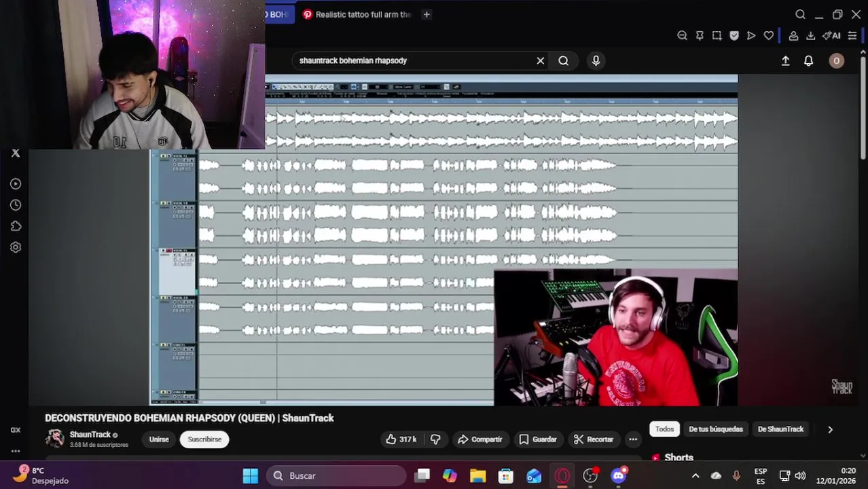Click the video player area
This screenshot has height=489, width=868.
444,240
